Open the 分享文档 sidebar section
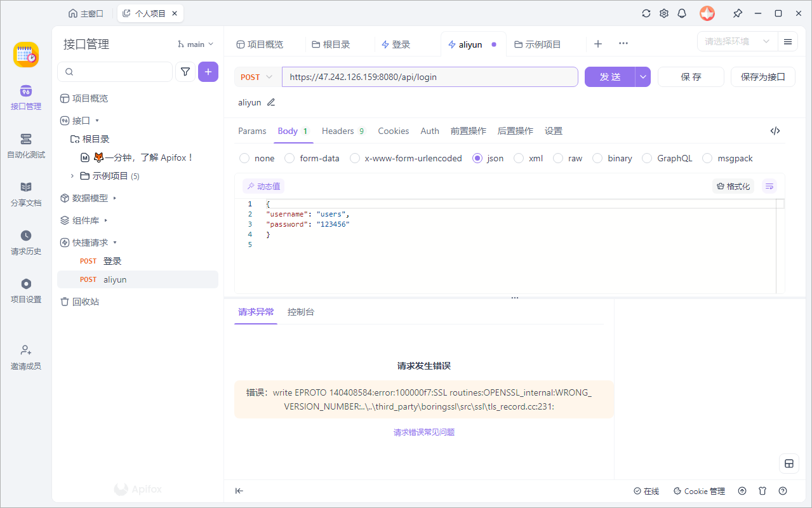 click(x=26, y=194)
